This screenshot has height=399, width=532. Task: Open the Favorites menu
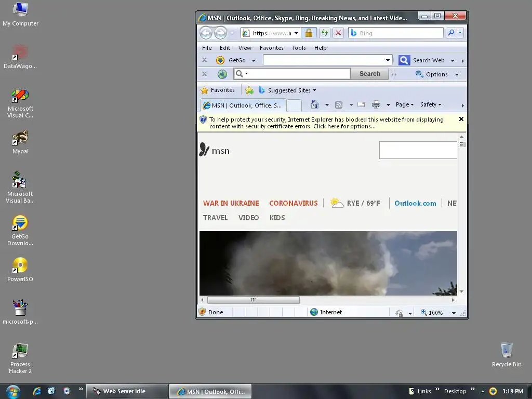271,48
